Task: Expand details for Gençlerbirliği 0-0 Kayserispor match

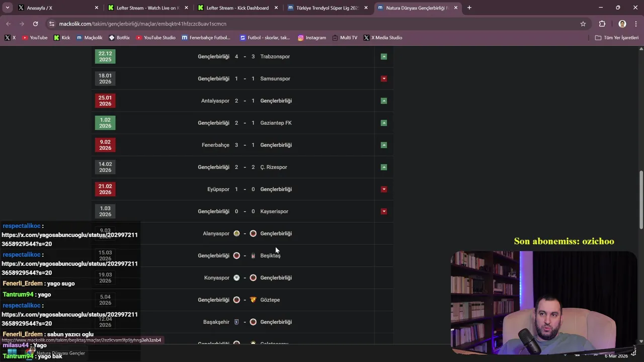Action: coord(384,211)
